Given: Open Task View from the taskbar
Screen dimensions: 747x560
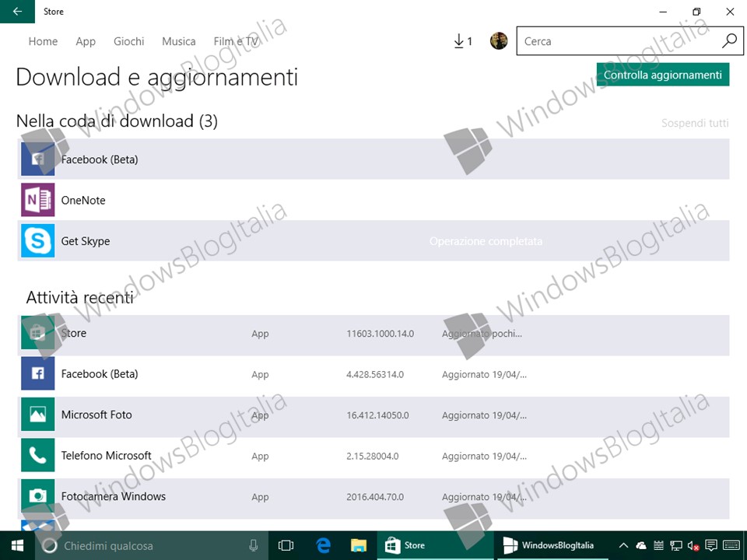Looking at the screenshot, I should point(286,545).
